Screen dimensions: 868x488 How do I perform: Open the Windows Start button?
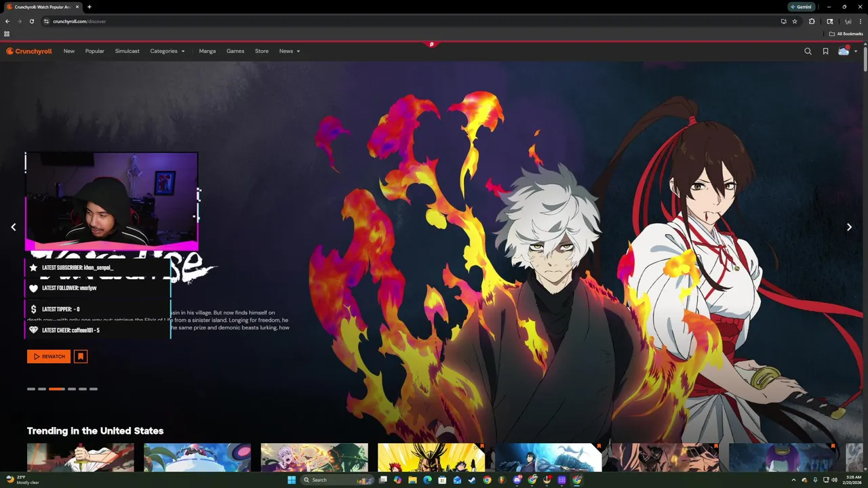click(x=292, y=480)
